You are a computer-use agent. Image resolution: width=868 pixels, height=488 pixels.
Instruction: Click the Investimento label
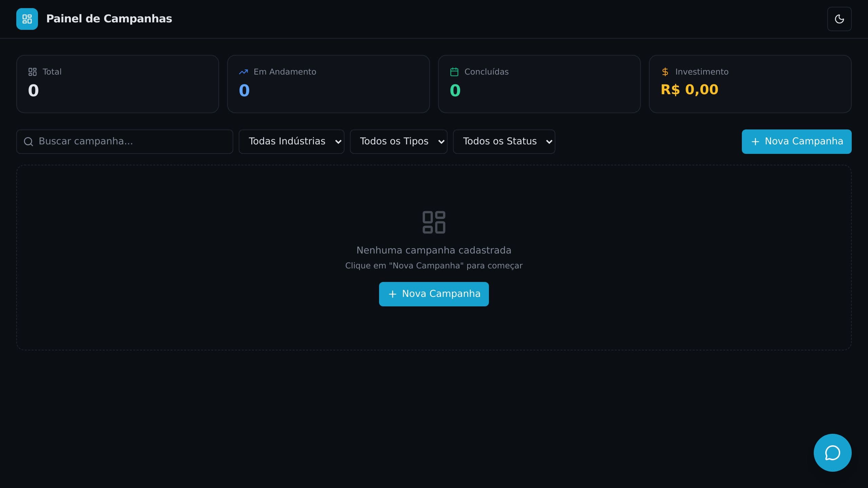coord(702,72)
